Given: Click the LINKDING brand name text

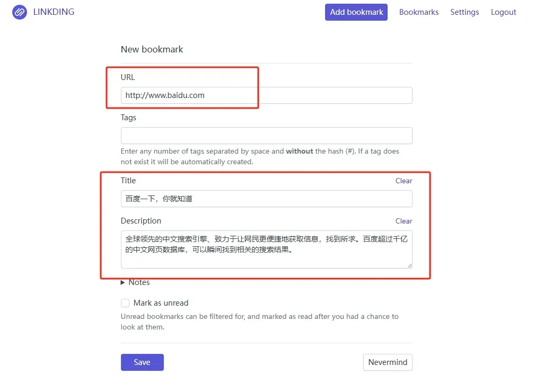Looking at the screenshot, I should click(x=54, y=12).
